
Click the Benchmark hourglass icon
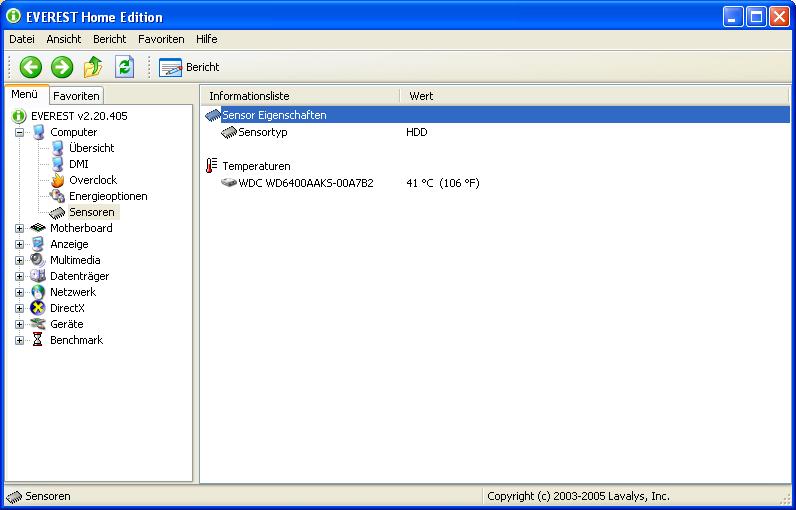point(38,339)
